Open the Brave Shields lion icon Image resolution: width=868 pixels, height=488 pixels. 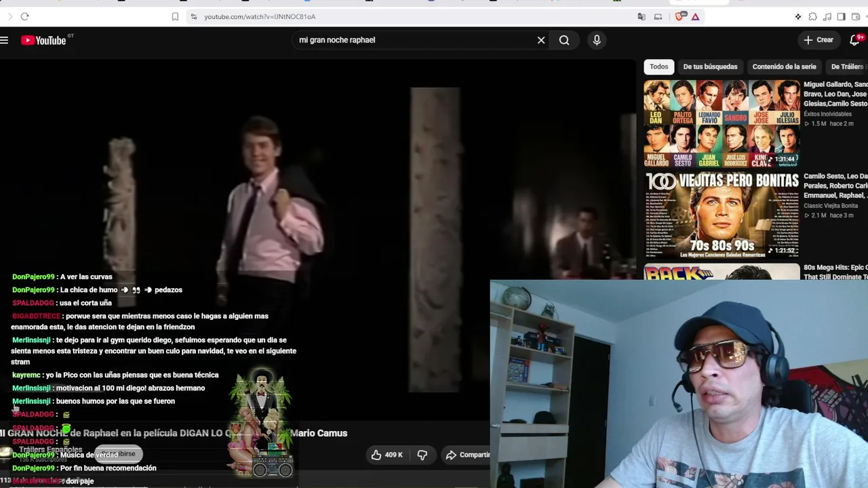coord(680,16)
